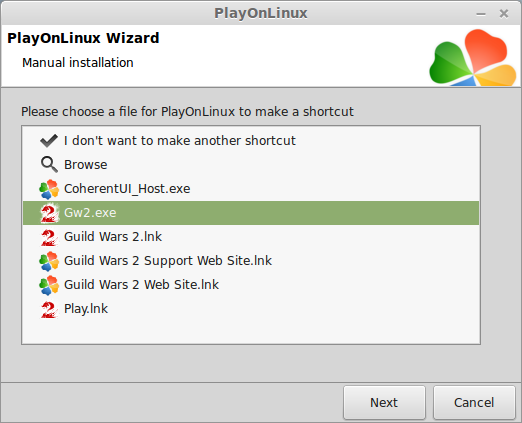Click the Cancel button

[474, 402]
